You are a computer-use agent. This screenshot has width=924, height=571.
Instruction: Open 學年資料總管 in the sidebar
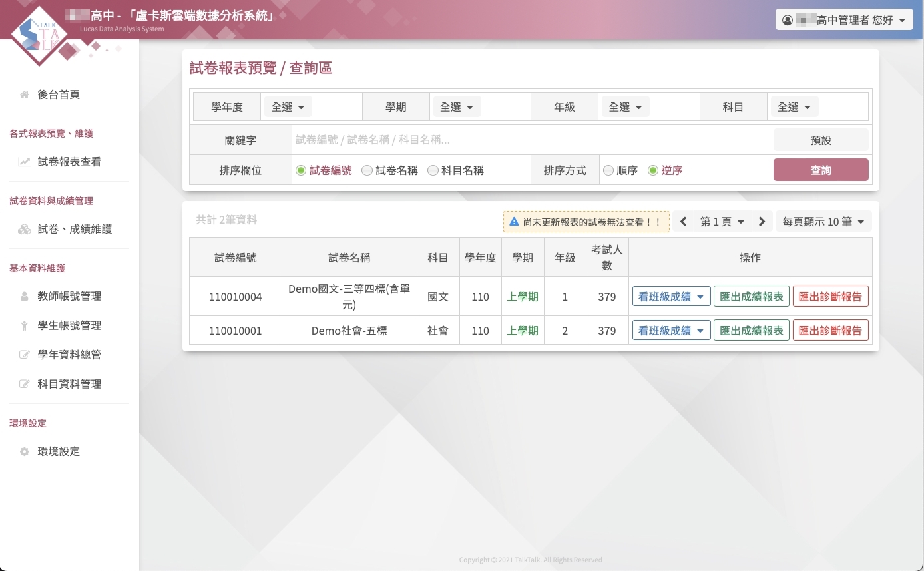coord(69,355)
